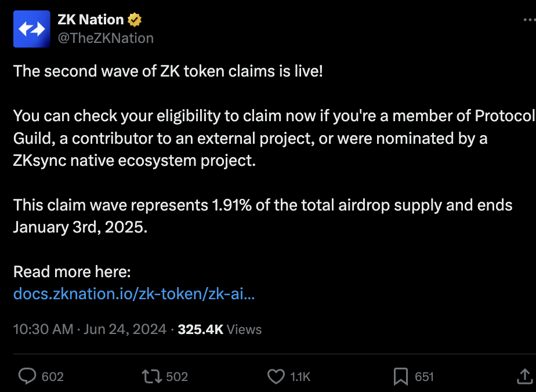Click the 10:30 AM timestamp
This screenshot has height=392, width=536.
point(43,329)
